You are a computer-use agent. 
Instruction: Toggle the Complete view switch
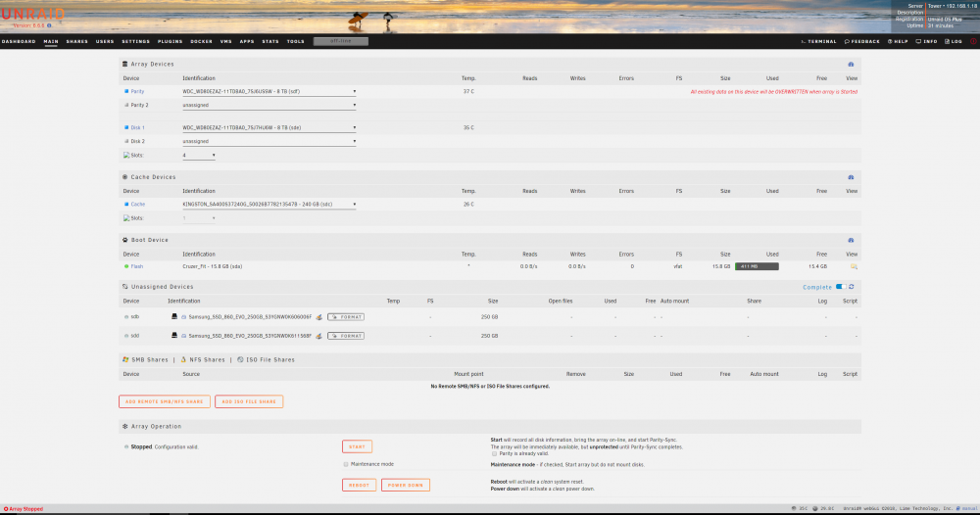coord(841,287)
